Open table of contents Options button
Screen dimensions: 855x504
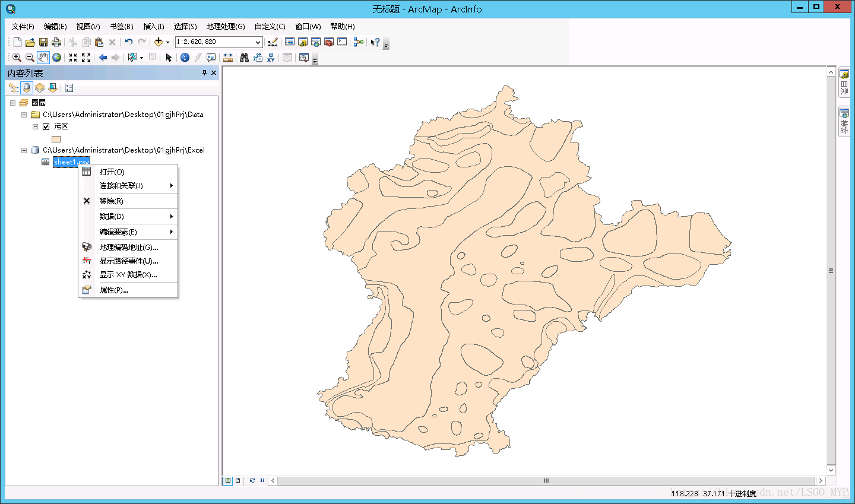tap(69, 88)
